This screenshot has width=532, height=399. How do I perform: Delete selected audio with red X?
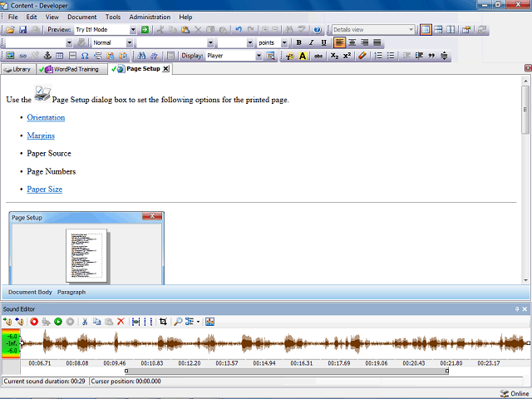[121, 322]
